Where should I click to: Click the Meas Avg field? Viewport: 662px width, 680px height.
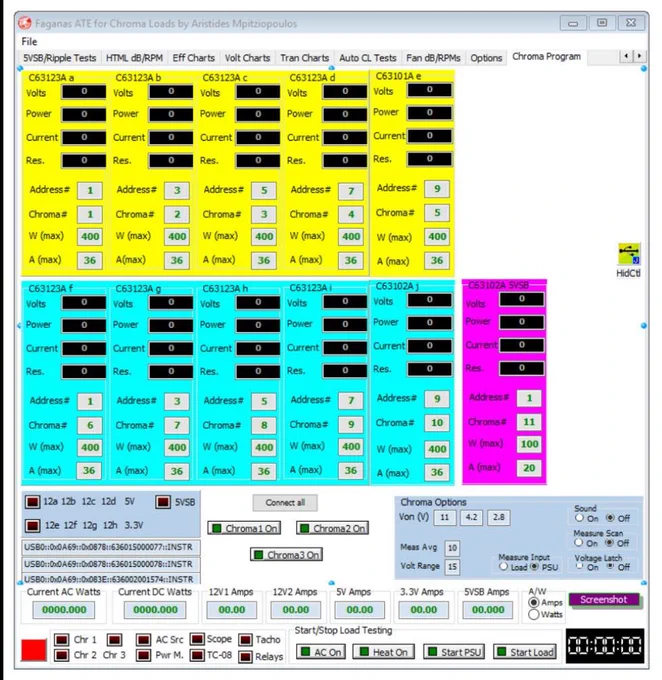tap(452, 548)
